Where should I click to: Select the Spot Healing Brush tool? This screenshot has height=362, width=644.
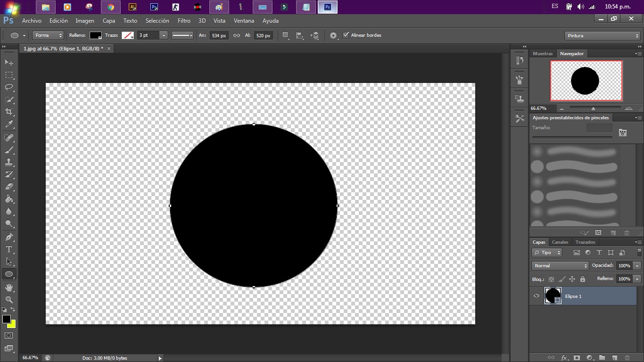[x=9, y=138]
